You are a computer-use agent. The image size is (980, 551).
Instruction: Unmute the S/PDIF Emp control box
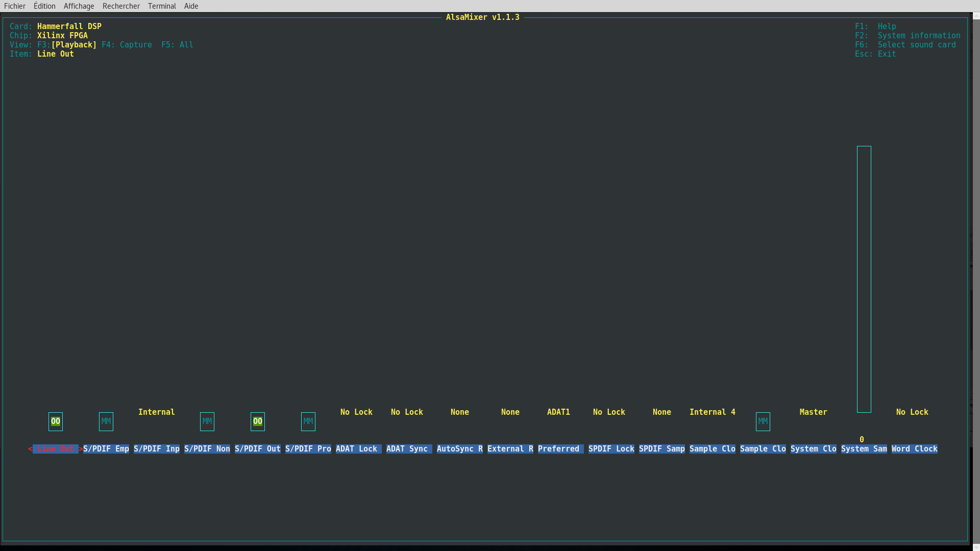click(106, 421)
